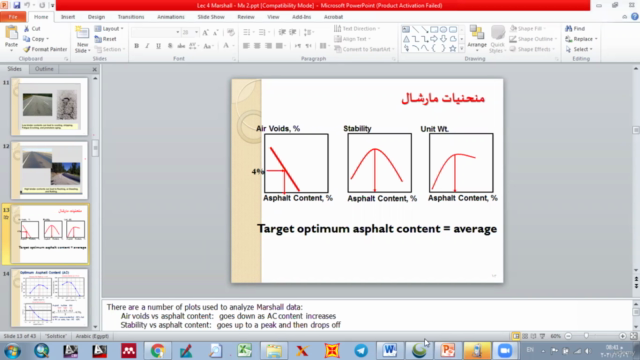The image size is (640, 360).
Task: Fit slide to current window
Action: coord(633,336)
